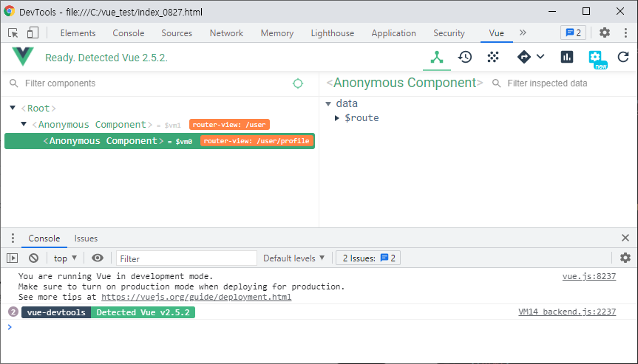
Task: Open the Default levels dropdown
Action: click(x=293, y=258)
